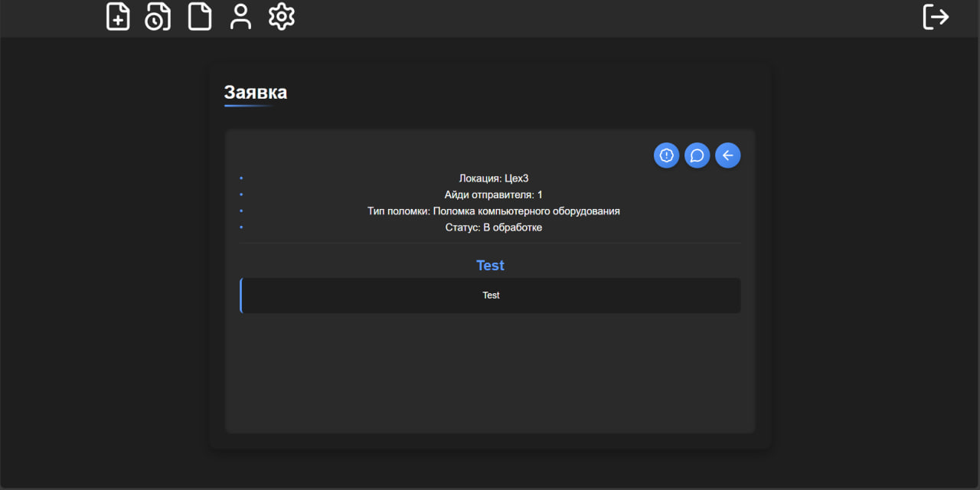
Task: Open the user profile icon
Action: [241, 17]
